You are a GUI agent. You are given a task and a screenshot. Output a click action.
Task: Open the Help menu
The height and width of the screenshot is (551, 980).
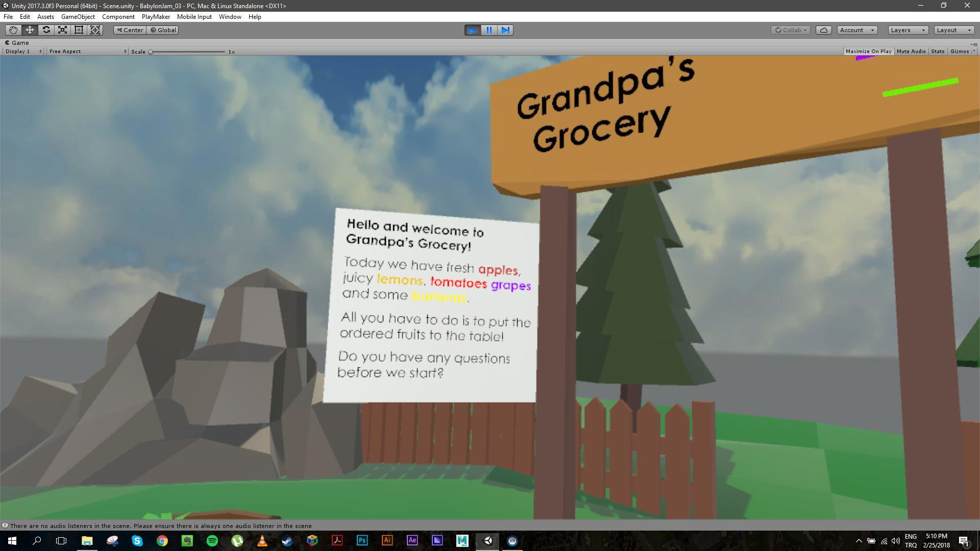[255, 17]
